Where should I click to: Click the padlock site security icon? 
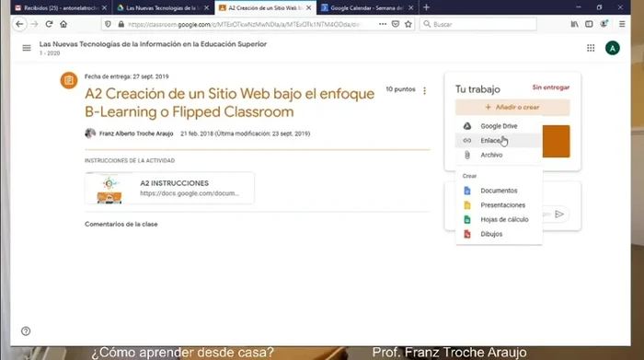click(121, 24)
